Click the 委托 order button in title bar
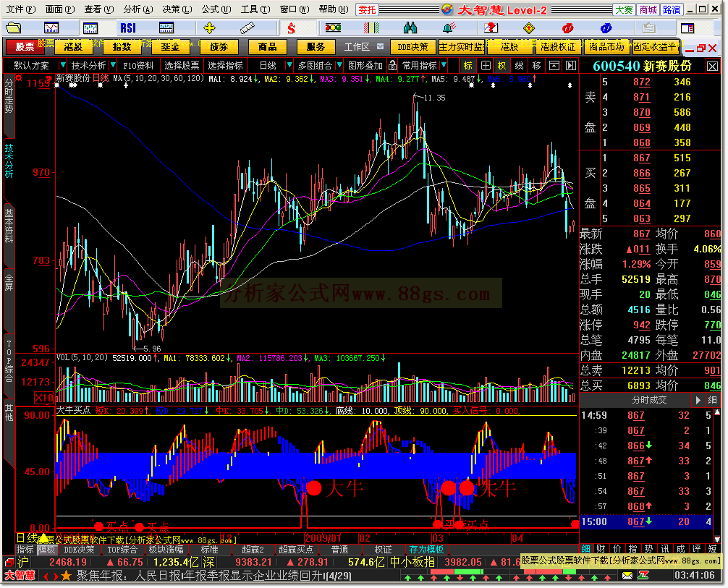 click(x=367, y=9)
